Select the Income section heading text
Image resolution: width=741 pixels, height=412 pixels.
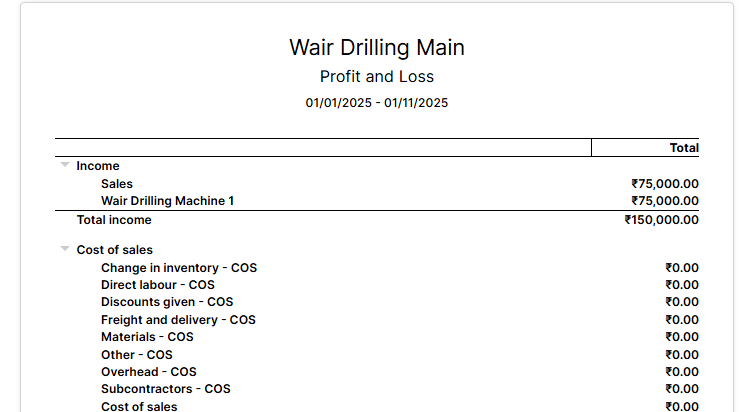[x=98, y=166]
